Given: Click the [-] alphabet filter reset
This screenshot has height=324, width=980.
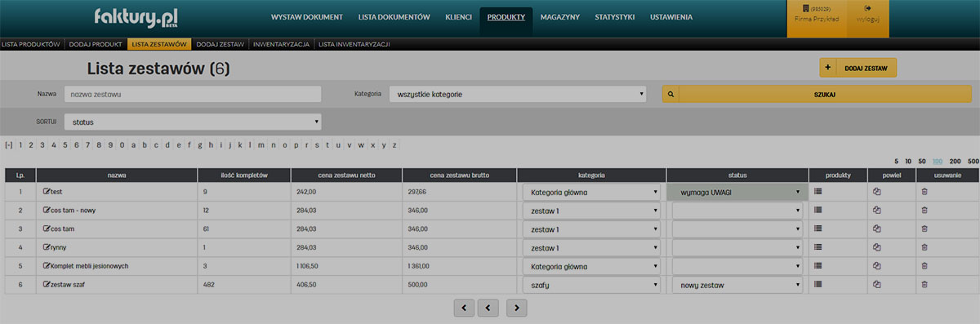Looking at the screenshot, I should pos(8,145).
